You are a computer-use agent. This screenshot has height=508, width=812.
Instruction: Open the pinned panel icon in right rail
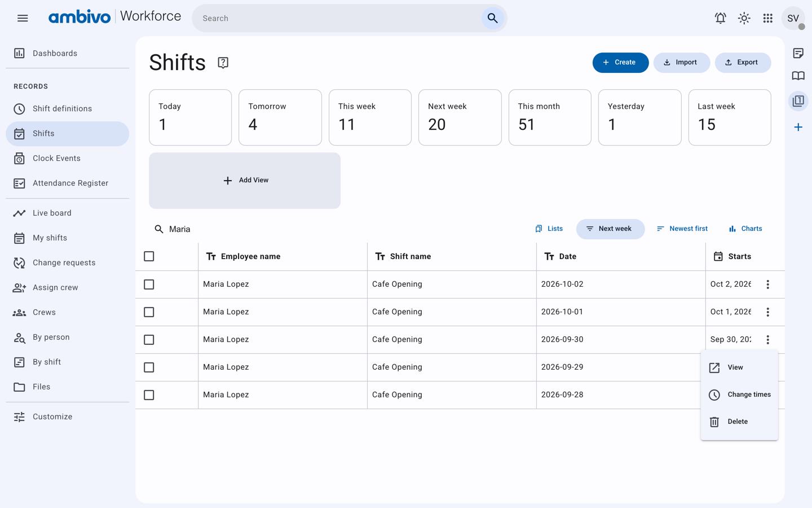pos(798,101)
